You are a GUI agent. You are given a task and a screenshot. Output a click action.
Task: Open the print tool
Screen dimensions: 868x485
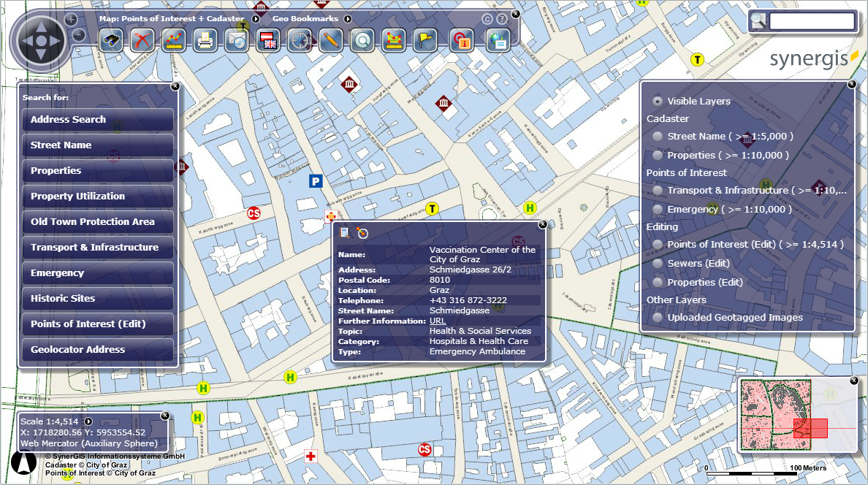(204, 40)
